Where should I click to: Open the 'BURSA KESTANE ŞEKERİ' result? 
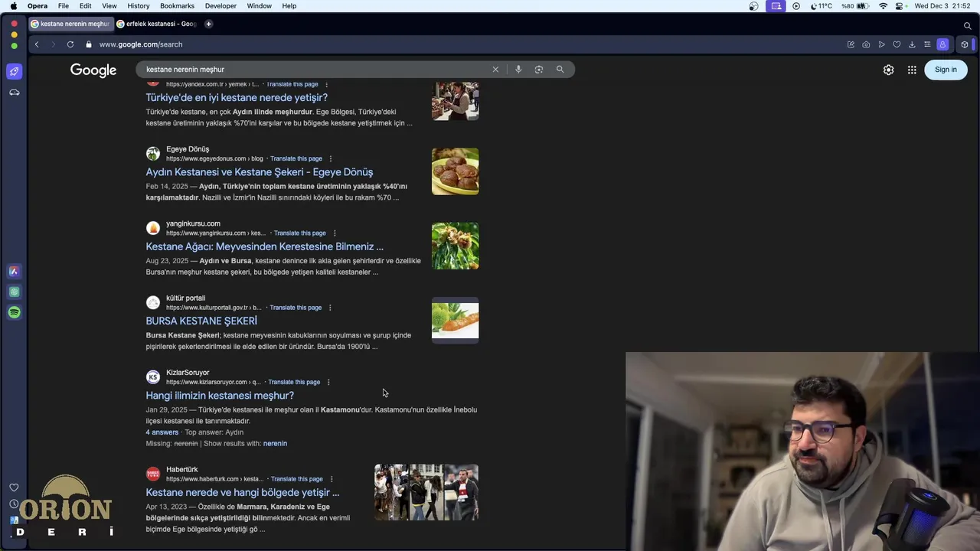tap(201, 321)
